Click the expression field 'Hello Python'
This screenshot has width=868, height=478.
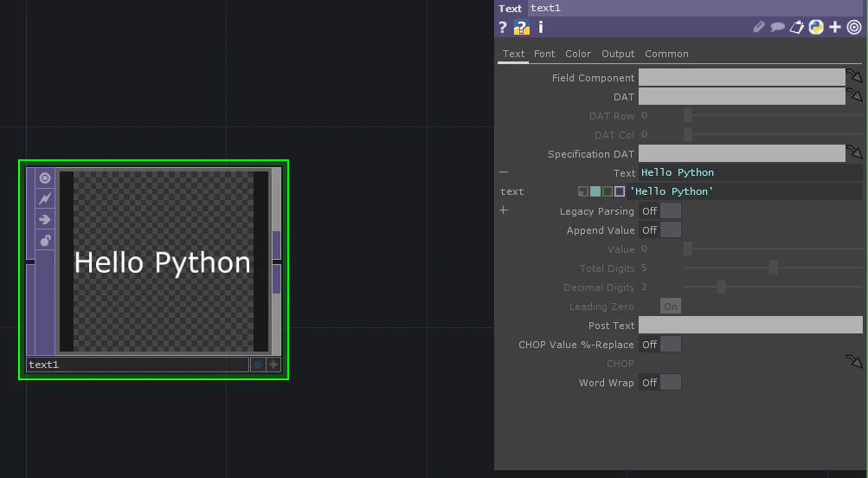pos(744,191)
